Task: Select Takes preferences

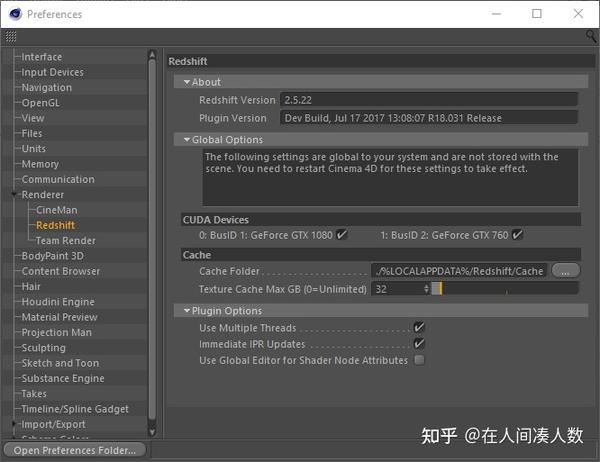Action: (34, 393)
